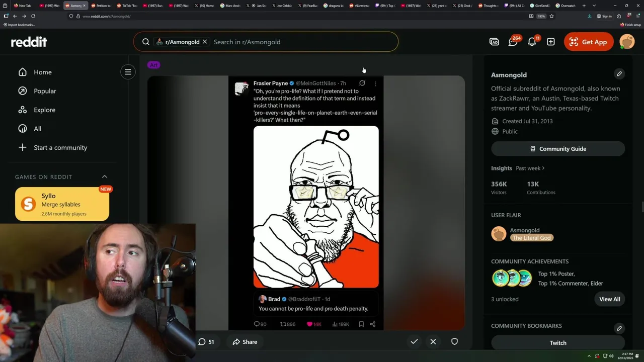
Task: Click The Literal God user flair
Action: click(x=532, y=238)
